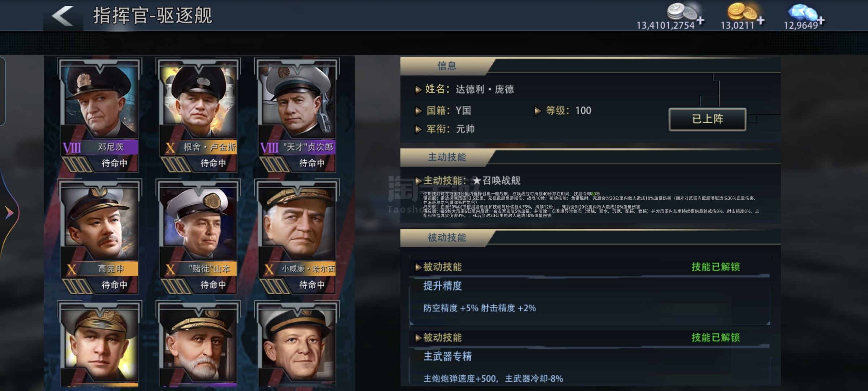Add diamonds with the plus icon
This screenshot has height=391, width=868.
pyautogui.click(x=821, y=20)
